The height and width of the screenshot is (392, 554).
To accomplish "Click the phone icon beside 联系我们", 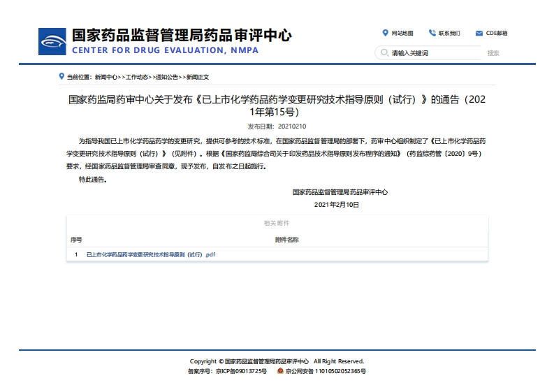I will tap(432, 33).
